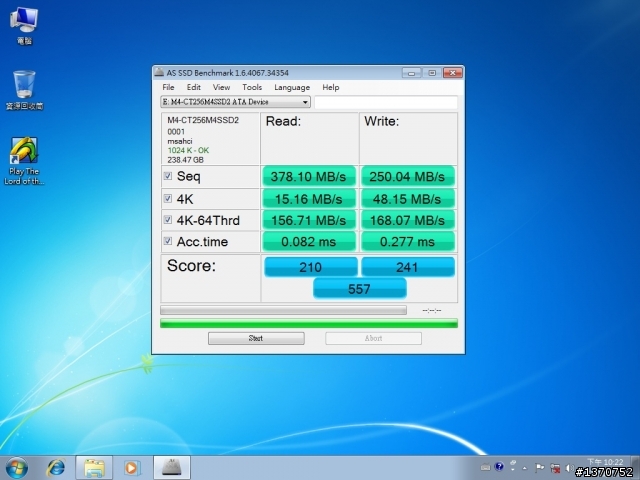Open the Tools menu
Viewport: 640px width, 480px height.
coord(252,87)
